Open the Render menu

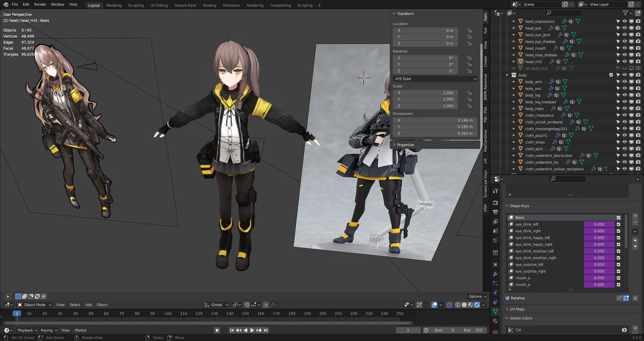pyautogui.click(x=40, y=4)
